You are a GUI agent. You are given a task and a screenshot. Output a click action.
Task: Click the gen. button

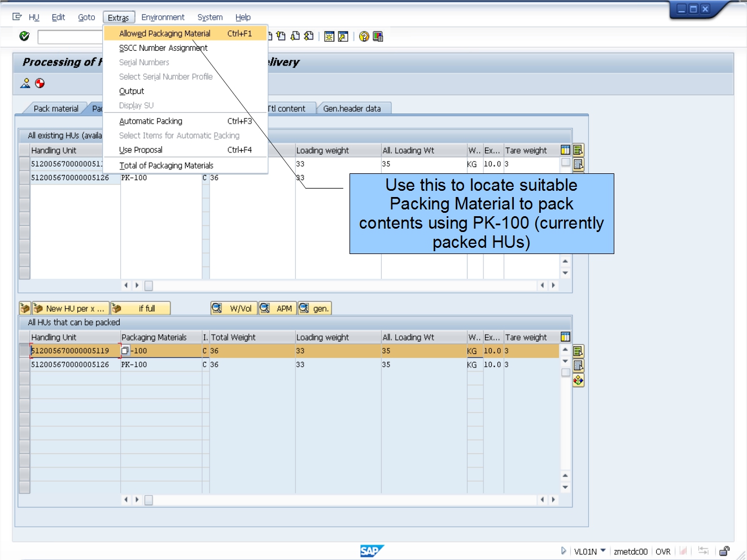pyautogui.click(x=314, y=308)
